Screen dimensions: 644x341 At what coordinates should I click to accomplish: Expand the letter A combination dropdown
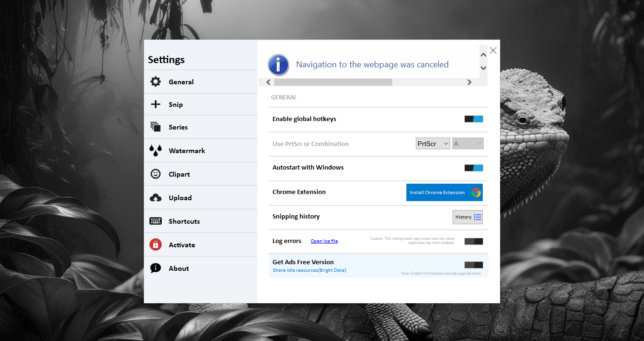(468, 144)
